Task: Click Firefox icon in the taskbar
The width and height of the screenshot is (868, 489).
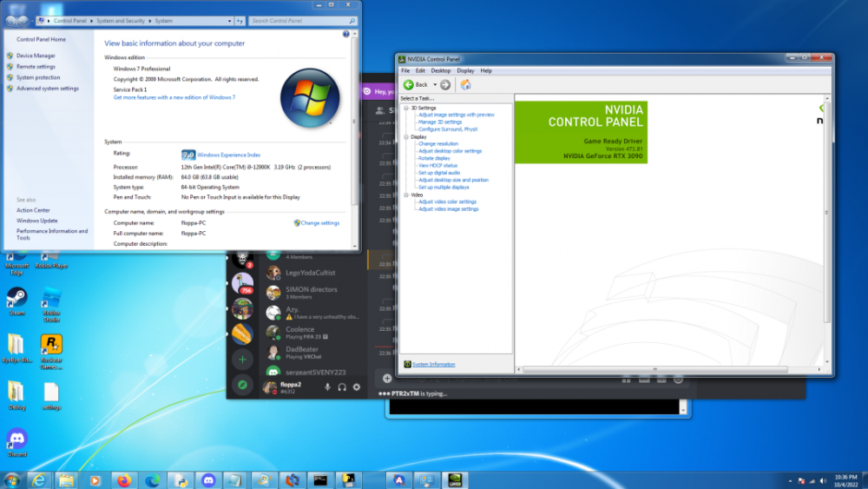Action: (123, 479)
